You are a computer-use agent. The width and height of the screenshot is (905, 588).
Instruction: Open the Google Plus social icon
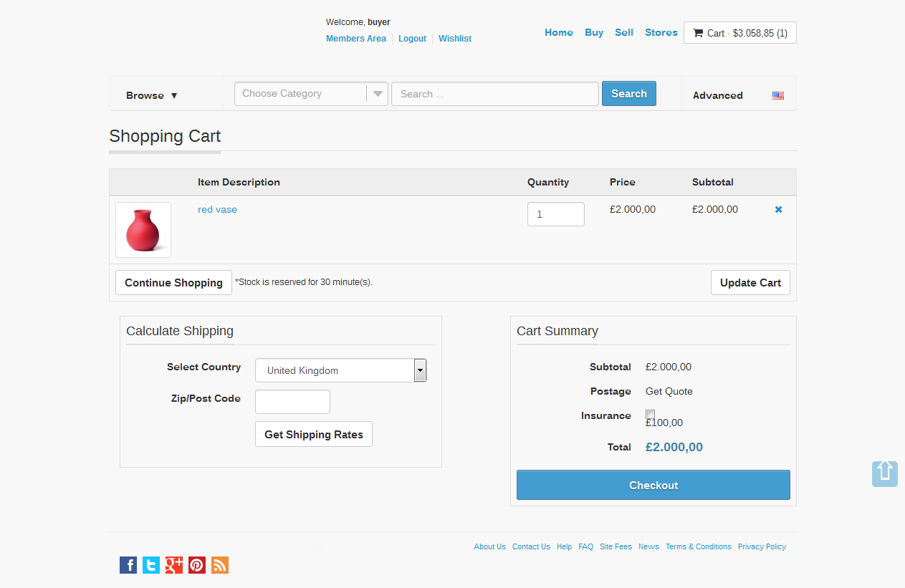click(174, 565)
